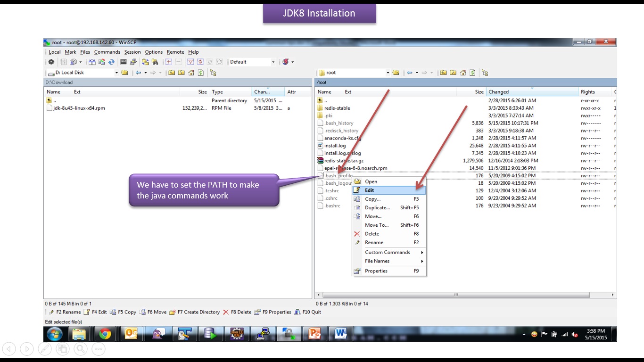Screen dimensions: 644x362
Task: Click the Compare Directories toolbar icon
Action: click(x=92, y=62)
